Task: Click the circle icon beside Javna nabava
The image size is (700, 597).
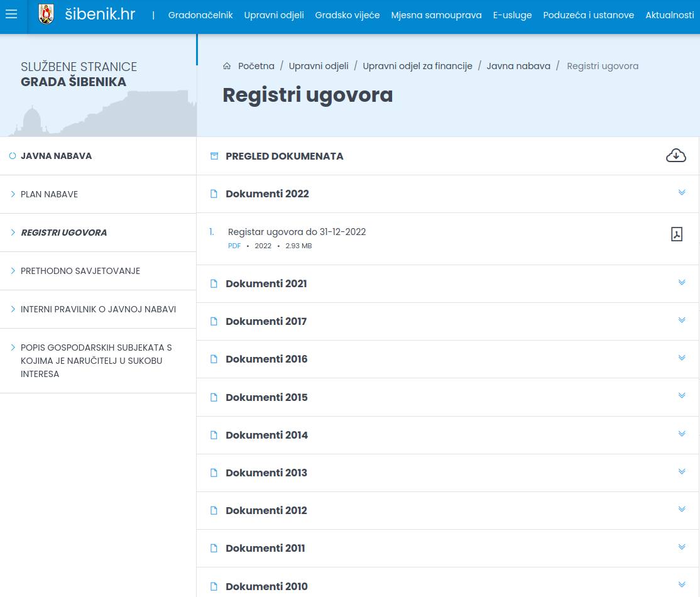Action: click(13, 156)
